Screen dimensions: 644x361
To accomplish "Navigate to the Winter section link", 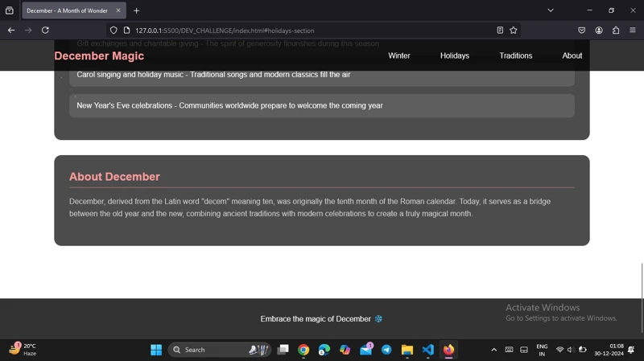I will click(399, 55).
